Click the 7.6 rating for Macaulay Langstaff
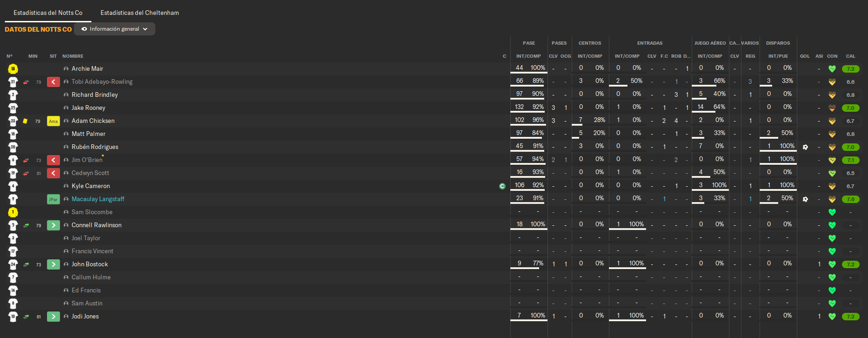868x338 pixels. pos(850,199)
